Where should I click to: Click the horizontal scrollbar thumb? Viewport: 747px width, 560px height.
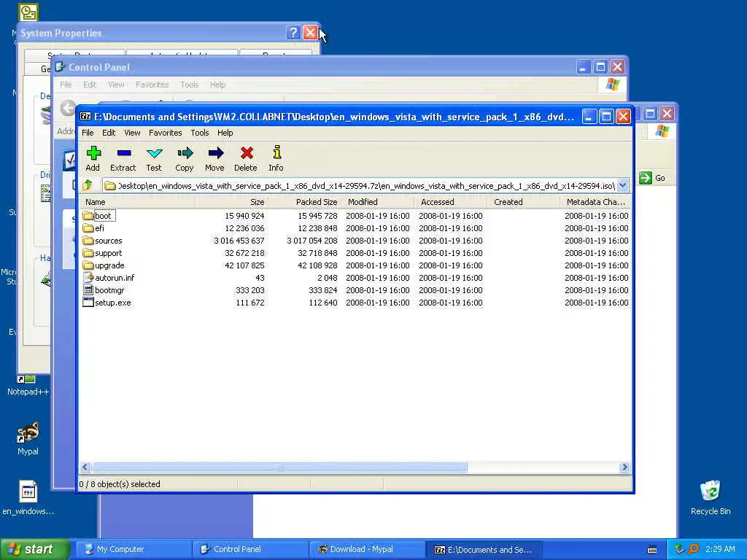279,467
